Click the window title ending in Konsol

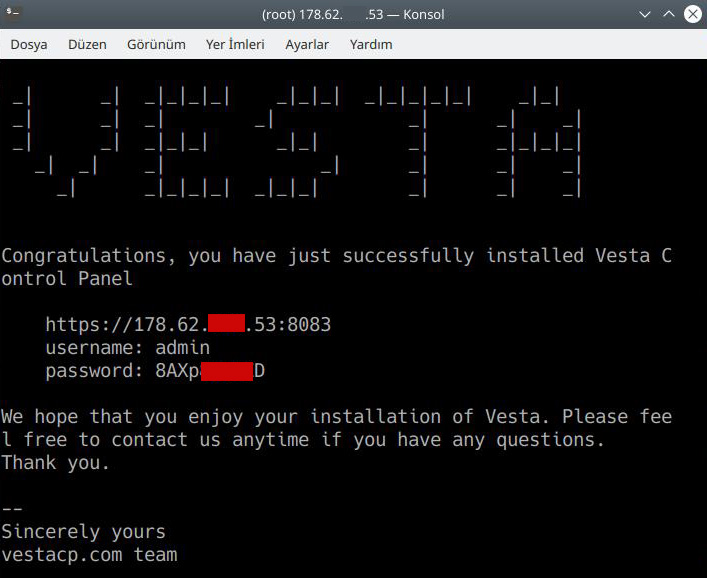click(353, 14)
